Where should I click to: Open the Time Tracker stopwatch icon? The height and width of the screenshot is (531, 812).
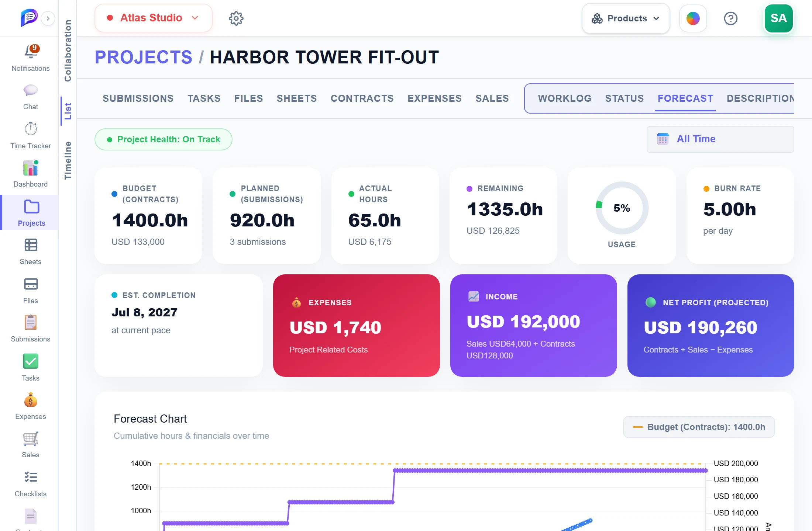pos(31,129)
